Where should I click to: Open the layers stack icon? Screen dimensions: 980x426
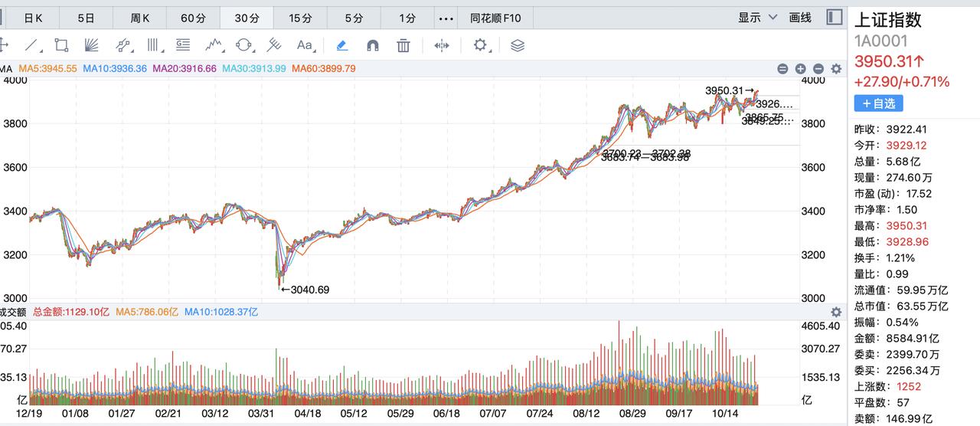(x=518, y=45)
